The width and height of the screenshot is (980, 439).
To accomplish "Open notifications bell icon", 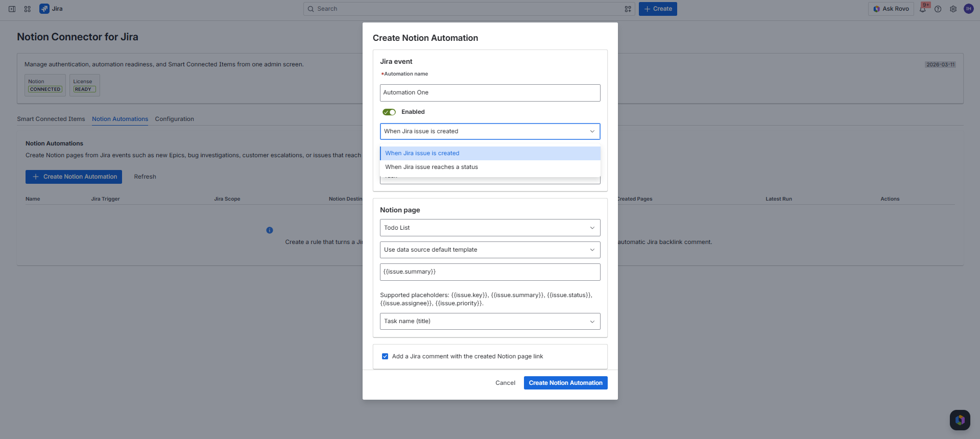I will click(x=923, y=9).
